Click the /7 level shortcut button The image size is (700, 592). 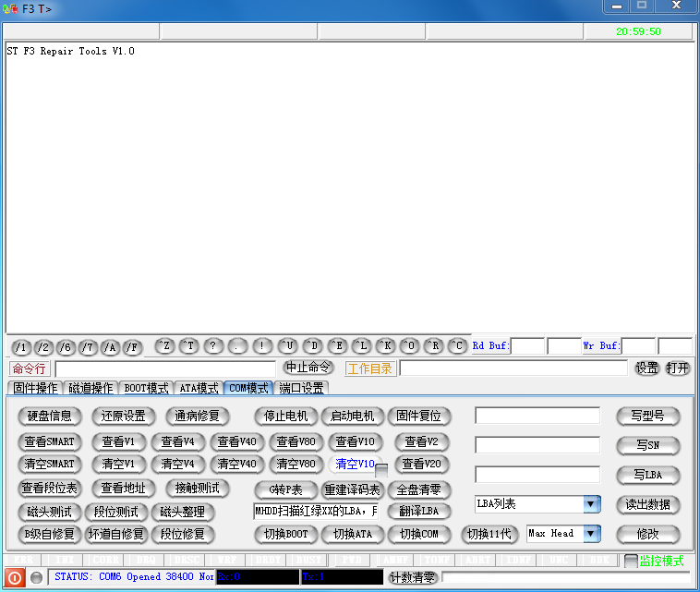point(88,347)
